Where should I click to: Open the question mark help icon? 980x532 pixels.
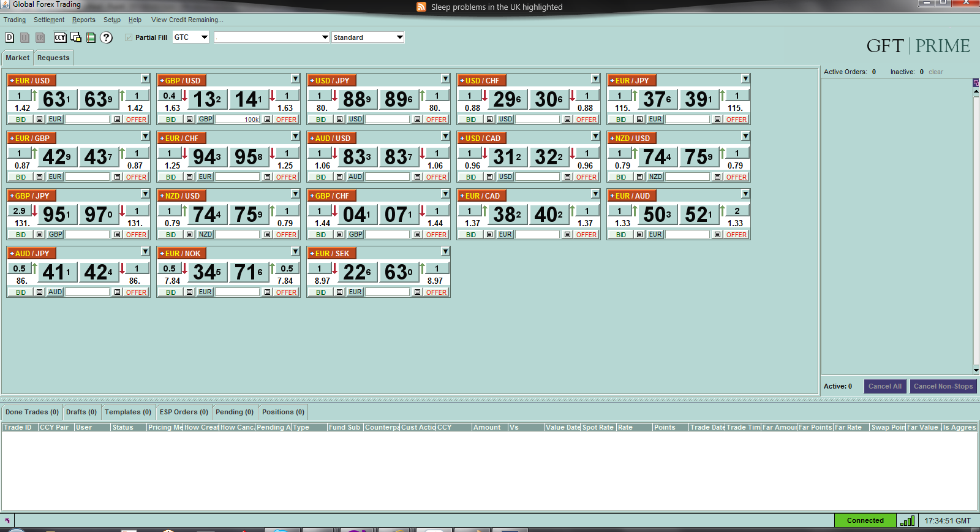click(106, 37)
